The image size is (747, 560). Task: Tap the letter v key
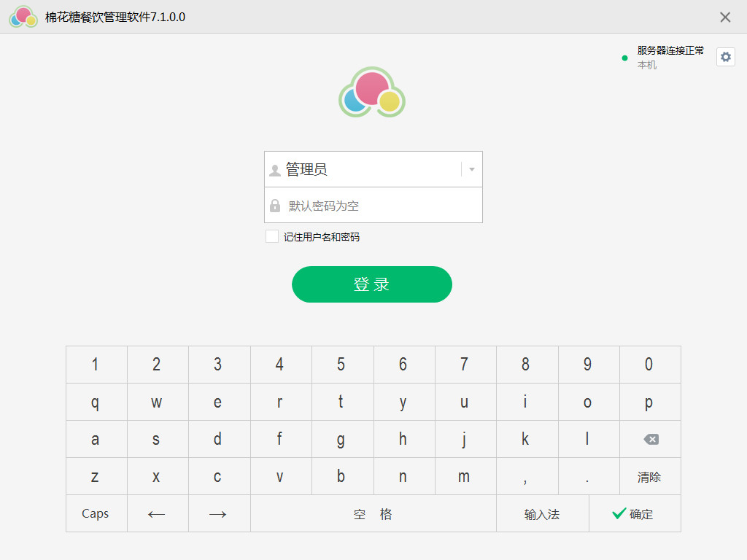(x=281, y=476)
